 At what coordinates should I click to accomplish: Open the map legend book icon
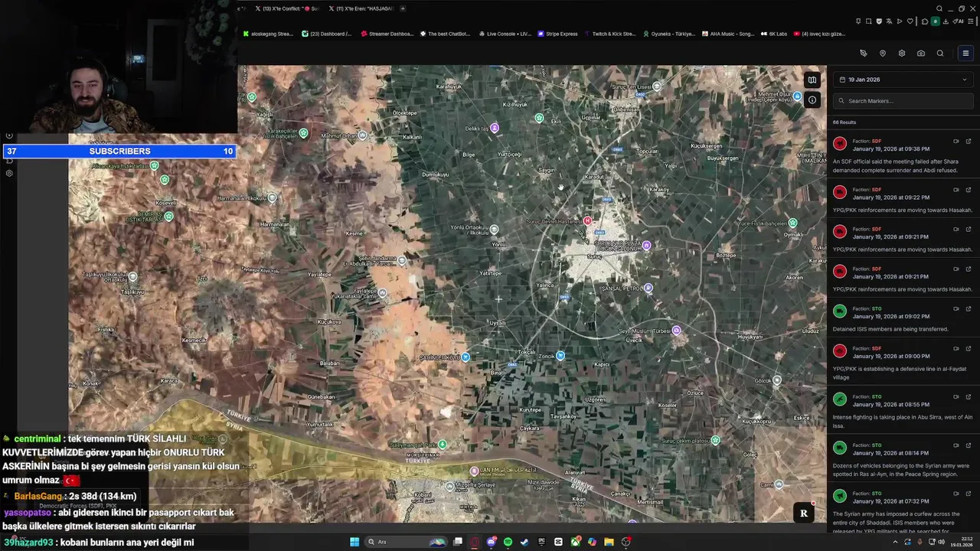(x=812, y=80)
